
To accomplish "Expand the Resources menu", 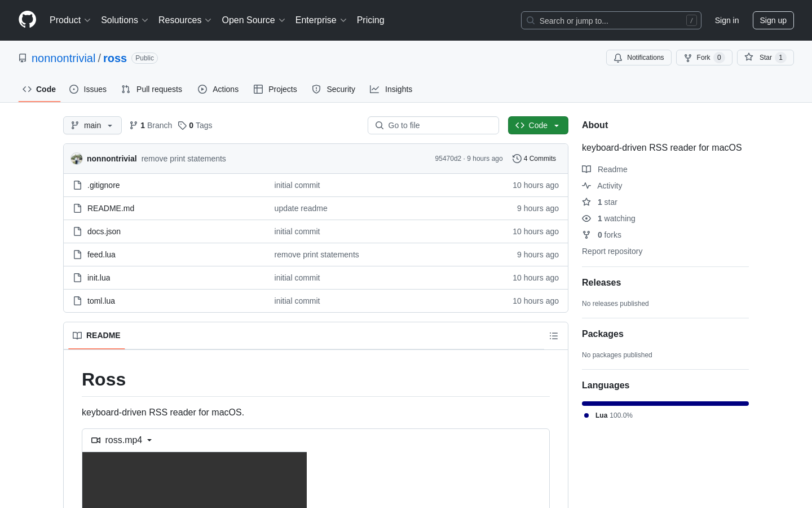I will point(185,20).
